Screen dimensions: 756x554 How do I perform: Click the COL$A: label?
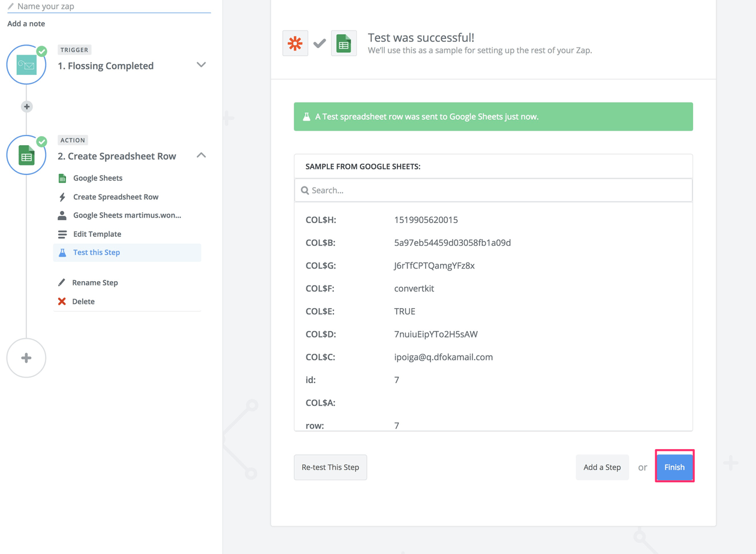coord(320,403)
